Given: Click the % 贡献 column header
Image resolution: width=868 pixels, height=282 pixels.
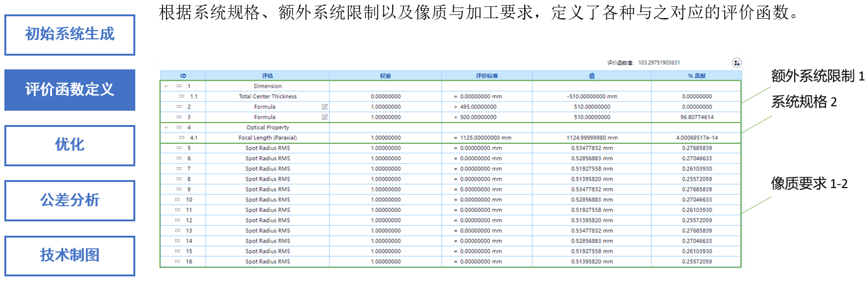Looking at the screenshot, I should click(x=696, y=76).
